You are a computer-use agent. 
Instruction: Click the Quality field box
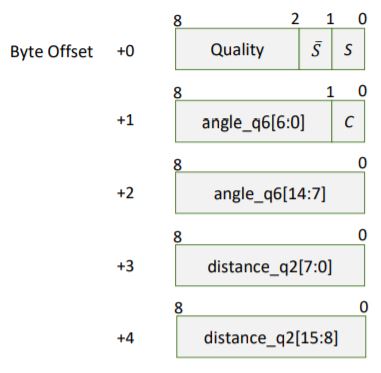237,49
